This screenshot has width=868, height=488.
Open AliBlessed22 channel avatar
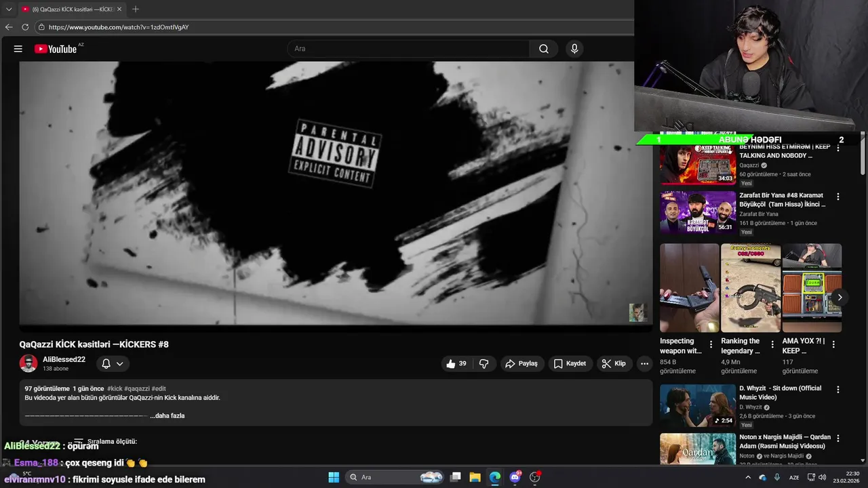[28, 363]
